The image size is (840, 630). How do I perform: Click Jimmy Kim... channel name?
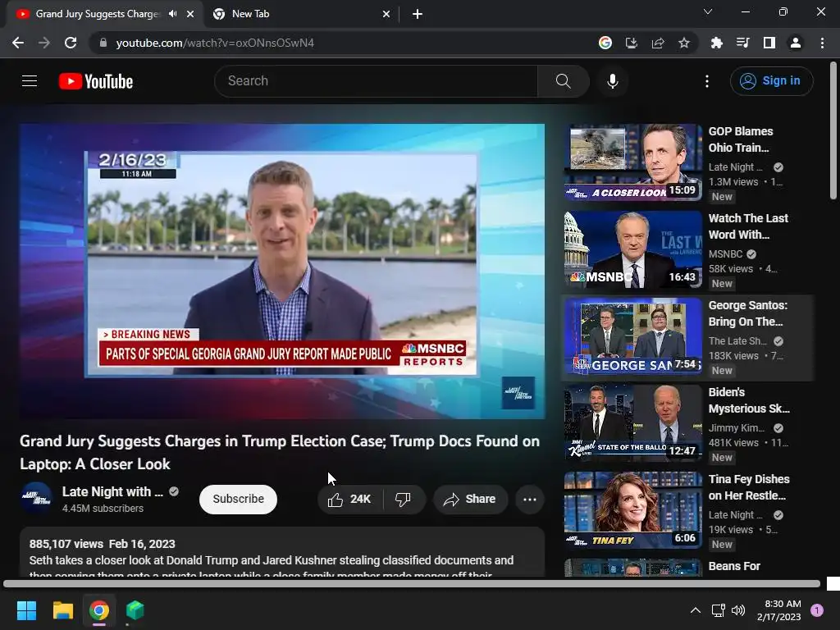point(737,428)
